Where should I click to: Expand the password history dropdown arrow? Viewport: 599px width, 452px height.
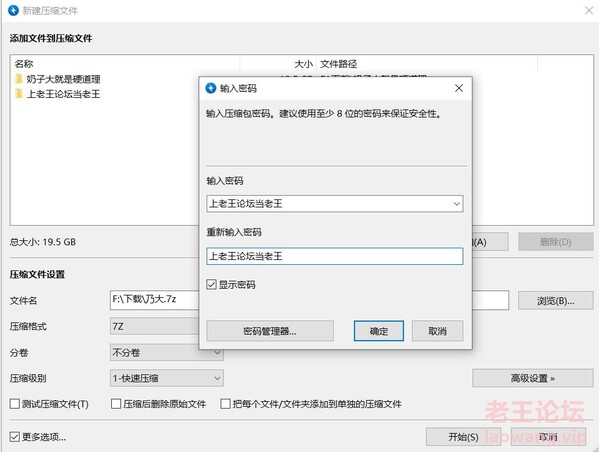(457, 204)
